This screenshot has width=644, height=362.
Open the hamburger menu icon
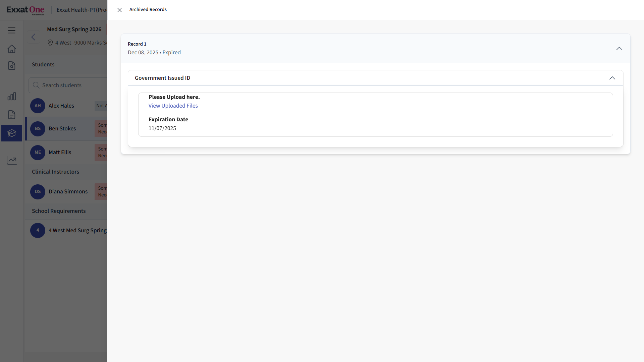coord(12,31)
